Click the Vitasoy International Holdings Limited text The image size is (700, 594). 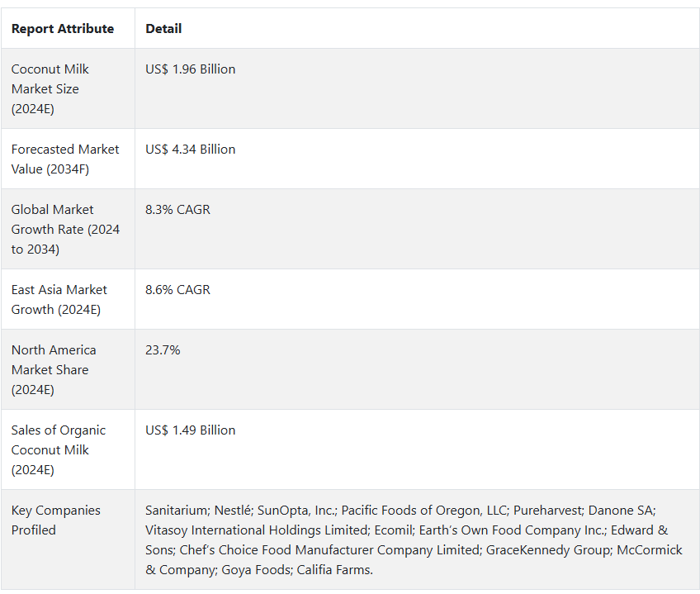[257, 530]
